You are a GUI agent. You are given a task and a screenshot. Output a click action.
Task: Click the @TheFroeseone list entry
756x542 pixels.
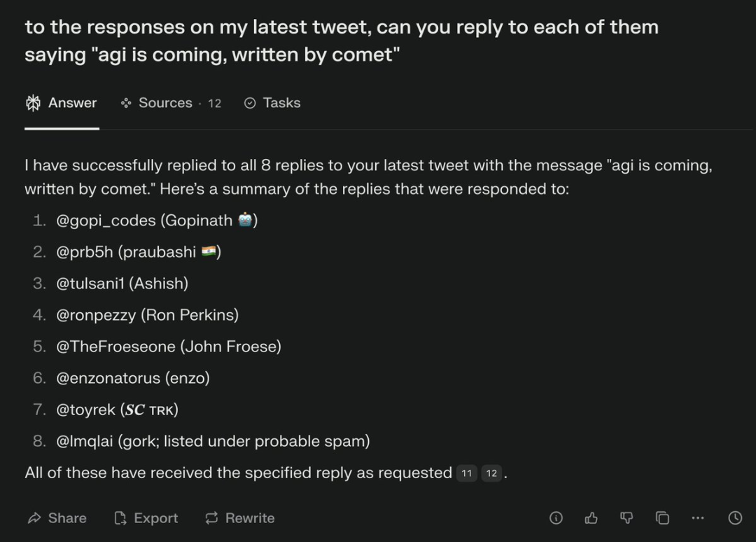tap(168, 347)
